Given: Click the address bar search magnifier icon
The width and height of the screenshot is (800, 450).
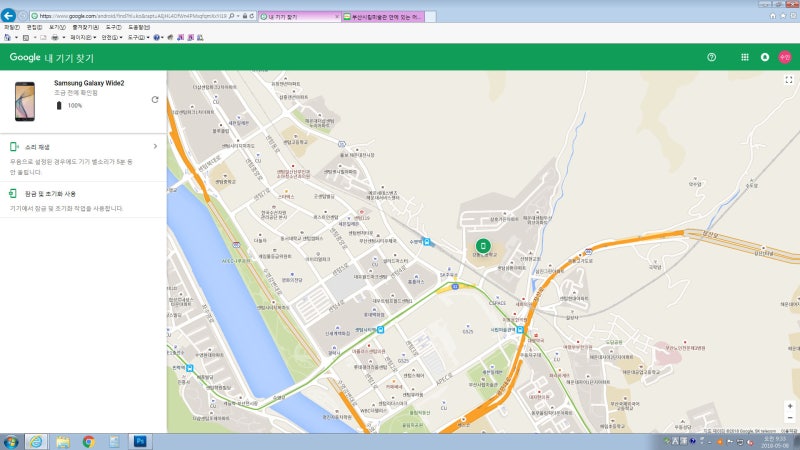Looking at the screenshot, I should (232, 16).
